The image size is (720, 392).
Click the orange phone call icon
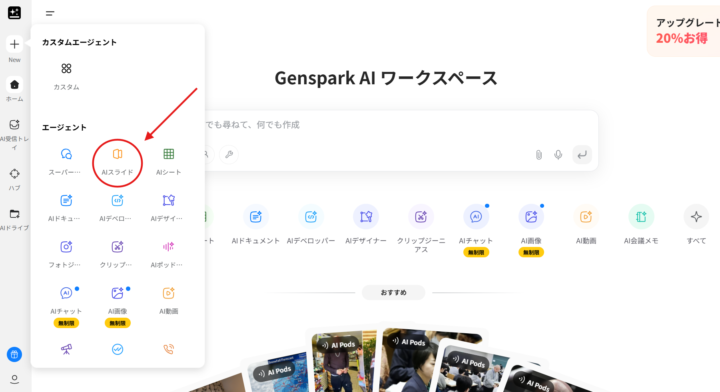coord(169,349)
